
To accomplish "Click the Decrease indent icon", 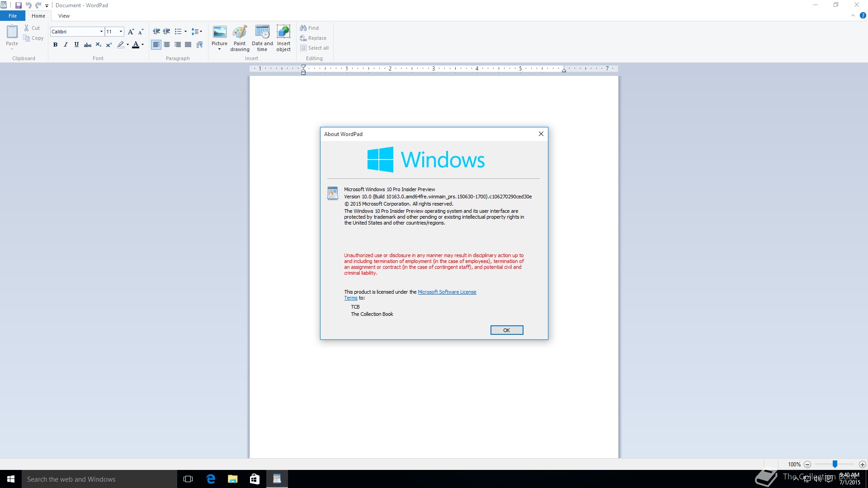I will pos(156,32).
